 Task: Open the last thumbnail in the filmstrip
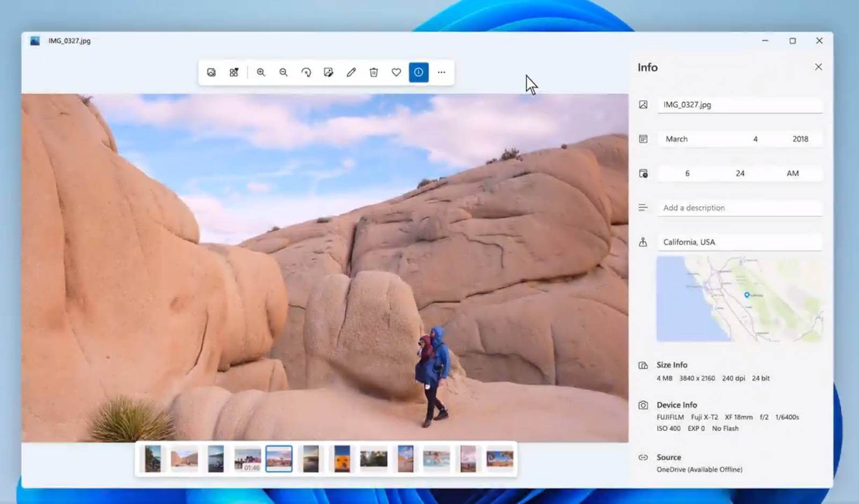point(500,459)
